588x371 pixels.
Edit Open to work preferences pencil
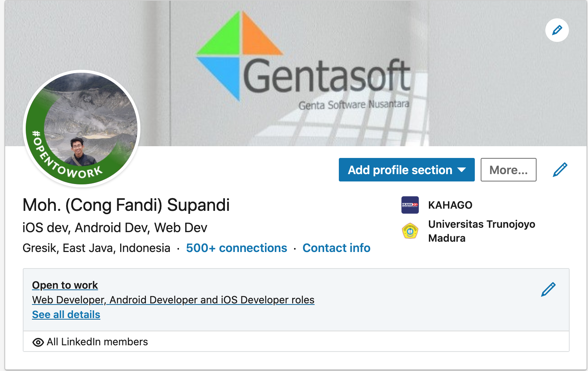click(x=548, y=289)
